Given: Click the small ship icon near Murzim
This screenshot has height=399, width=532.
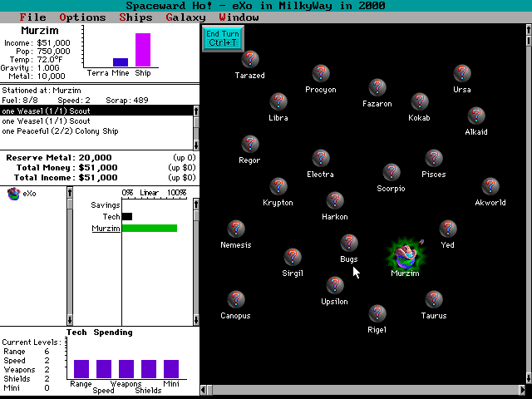Looking at the screenshot, I should (x=421, y=242).
